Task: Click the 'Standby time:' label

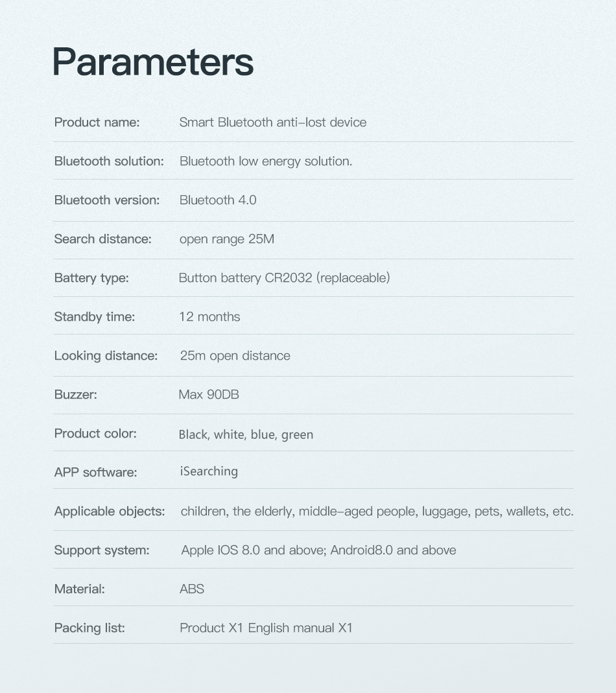Action: pyautogui.click(x=94, y=317)
